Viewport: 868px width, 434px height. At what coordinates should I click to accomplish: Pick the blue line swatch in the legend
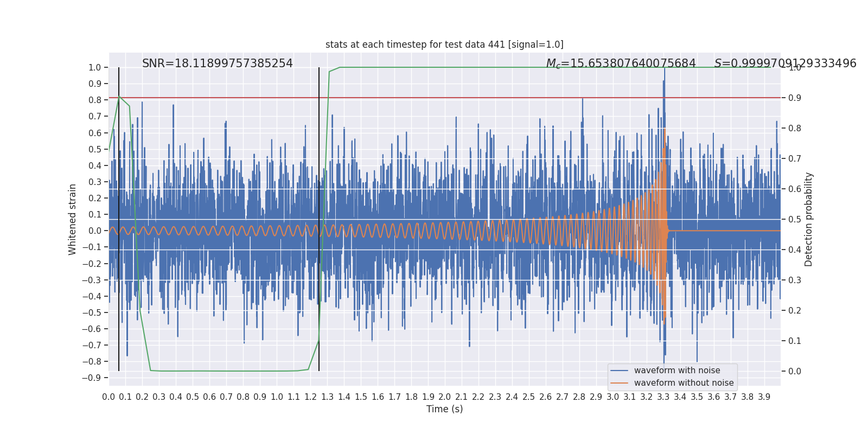619,371
